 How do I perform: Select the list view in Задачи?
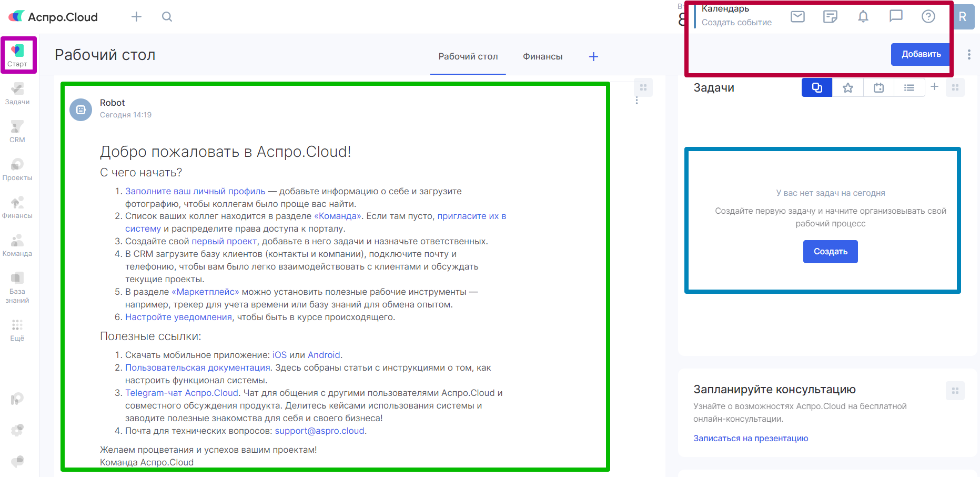point(909,88)
